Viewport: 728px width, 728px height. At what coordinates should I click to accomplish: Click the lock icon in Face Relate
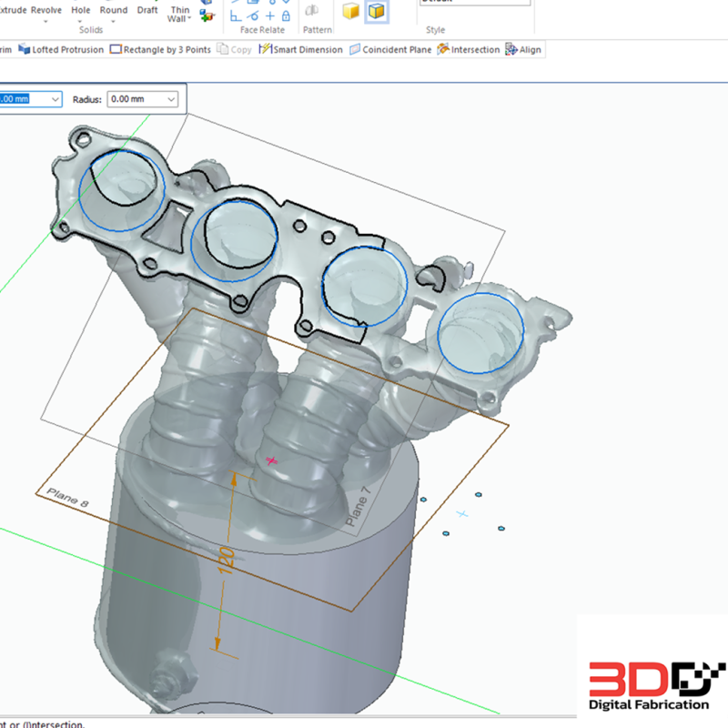click(x=286, y=15)
